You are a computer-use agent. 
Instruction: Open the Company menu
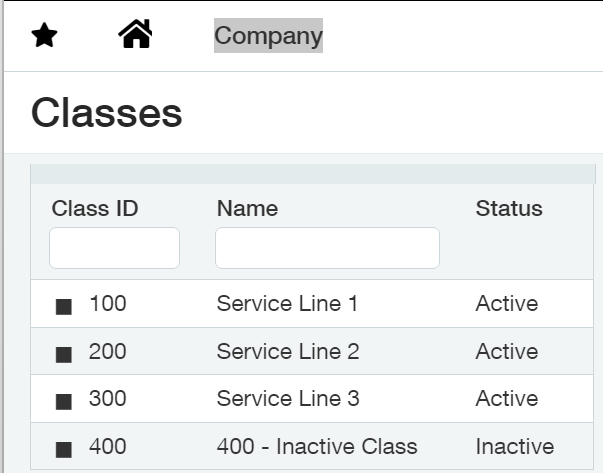point(268,35)
